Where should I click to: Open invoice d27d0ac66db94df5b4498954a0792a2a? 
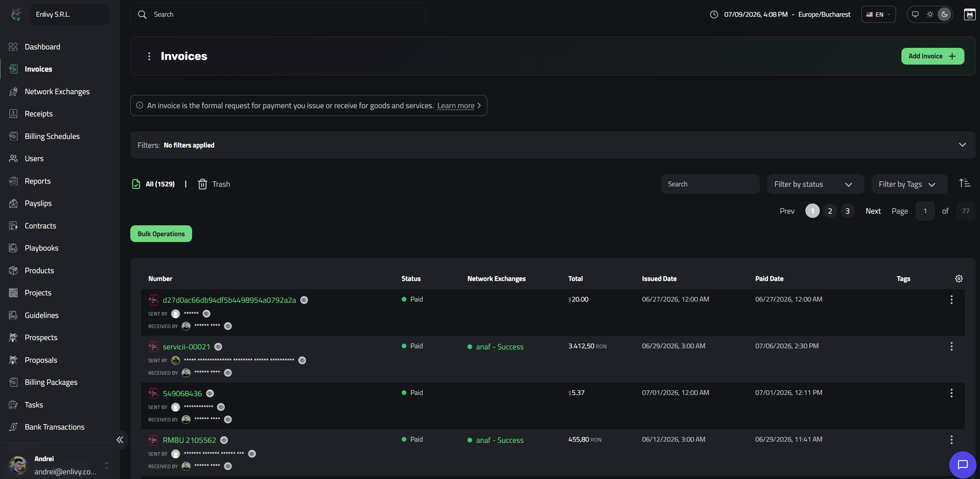(229, 300)
